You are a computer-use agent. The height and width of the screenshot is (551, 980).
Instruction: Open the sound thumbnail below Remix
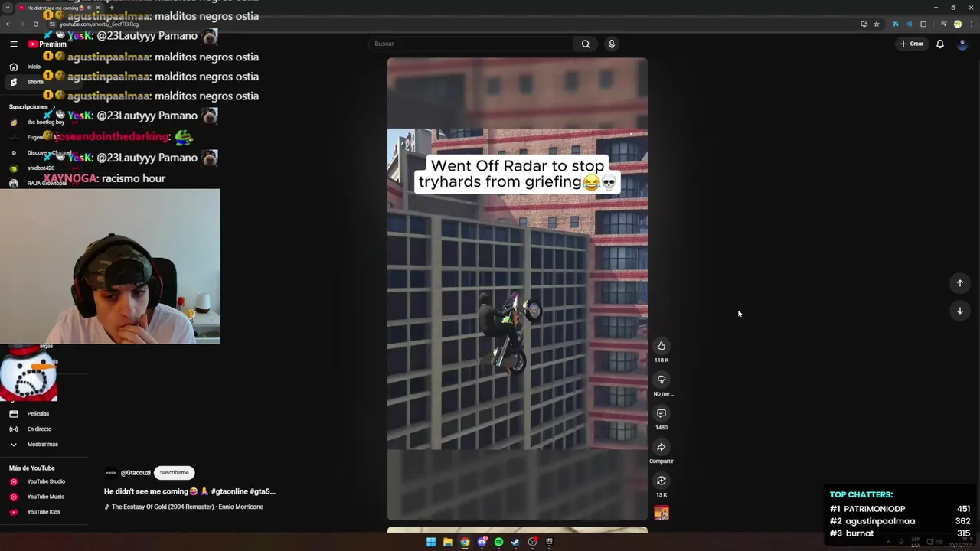pos(661,513)
